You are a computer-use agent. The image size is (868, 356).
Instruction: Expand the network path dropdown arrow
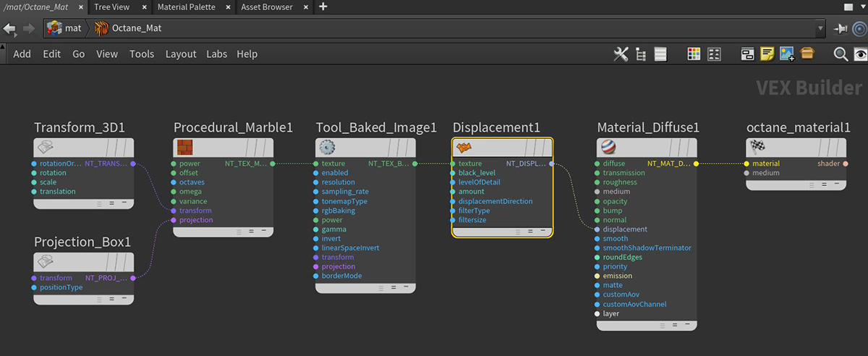pos(820,28)
